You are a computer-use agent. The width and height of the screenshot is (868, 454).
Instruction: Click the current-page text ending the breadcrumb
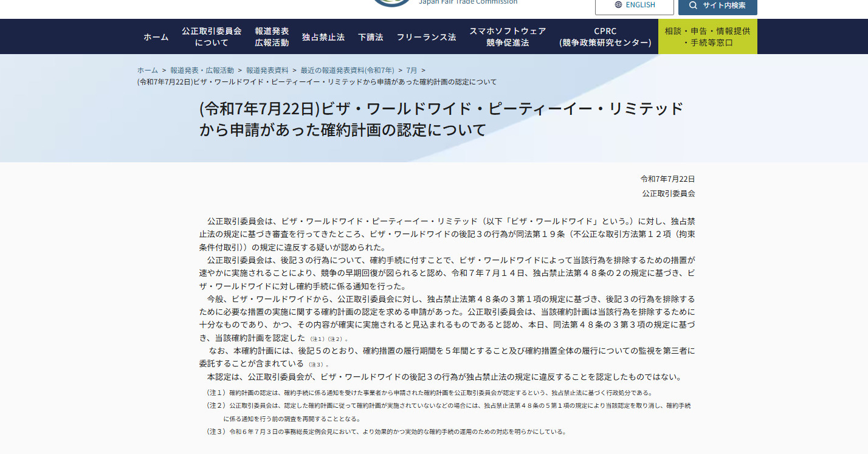tap(317, 82)
